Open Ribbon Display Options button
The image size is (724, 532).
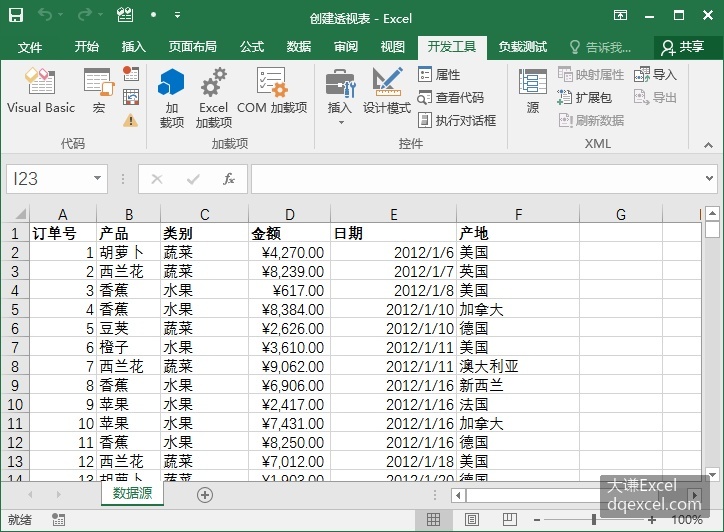click(x=620, y=15)
